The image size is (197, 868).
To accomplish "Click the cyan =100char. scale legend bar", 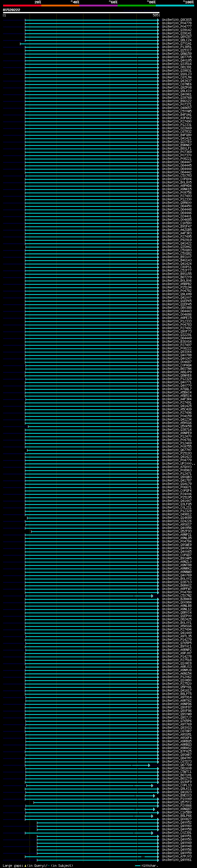I will click(137, 866).
